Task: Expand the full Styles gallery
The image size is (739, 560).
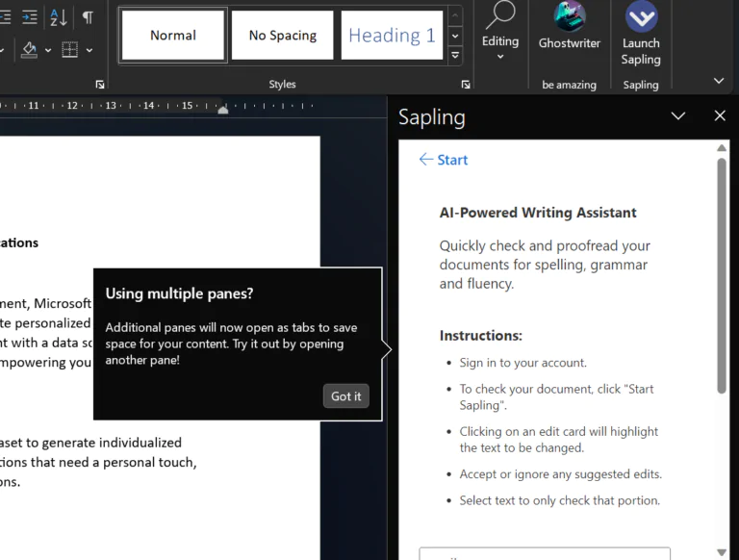Action: point(455,55)
